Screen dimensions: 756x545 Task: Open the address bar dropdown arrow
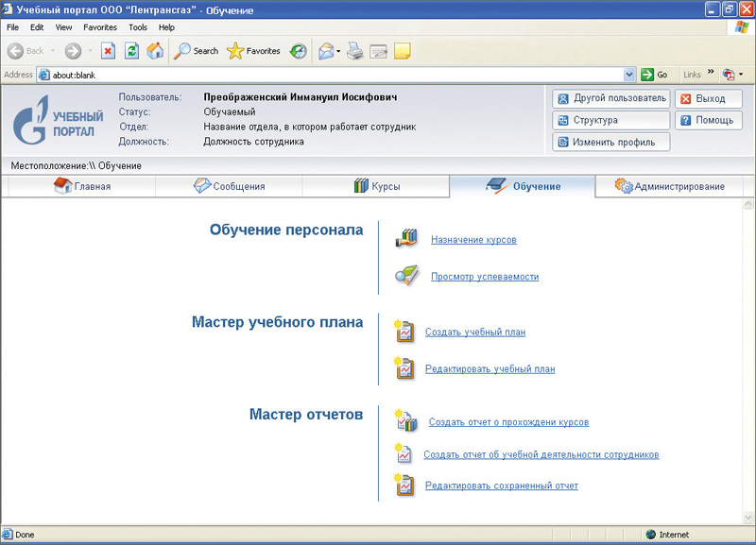[x=629, y=75]
